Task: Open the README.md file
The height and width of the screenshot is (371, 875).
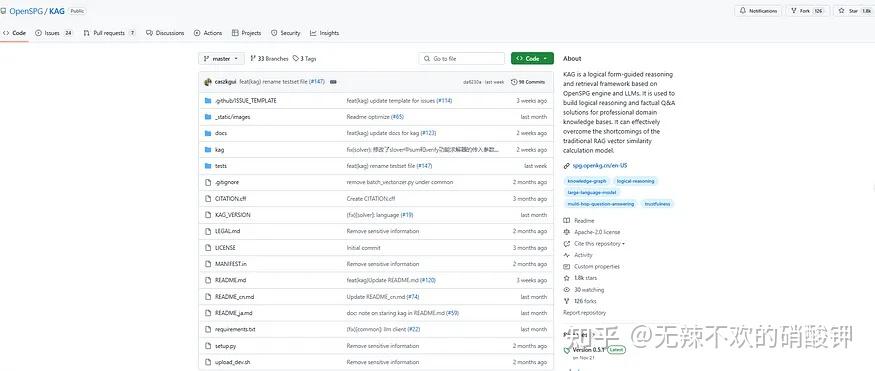Action: (230, 280)
